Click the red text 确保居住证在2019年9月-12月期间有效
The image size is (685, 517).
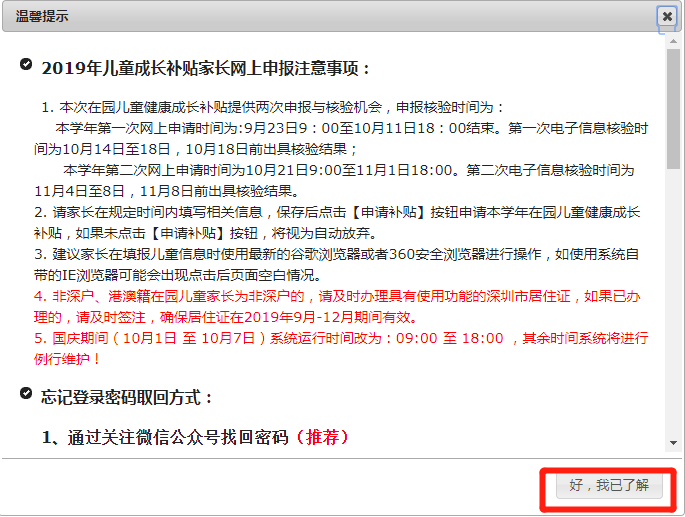(x=289, y=317)
